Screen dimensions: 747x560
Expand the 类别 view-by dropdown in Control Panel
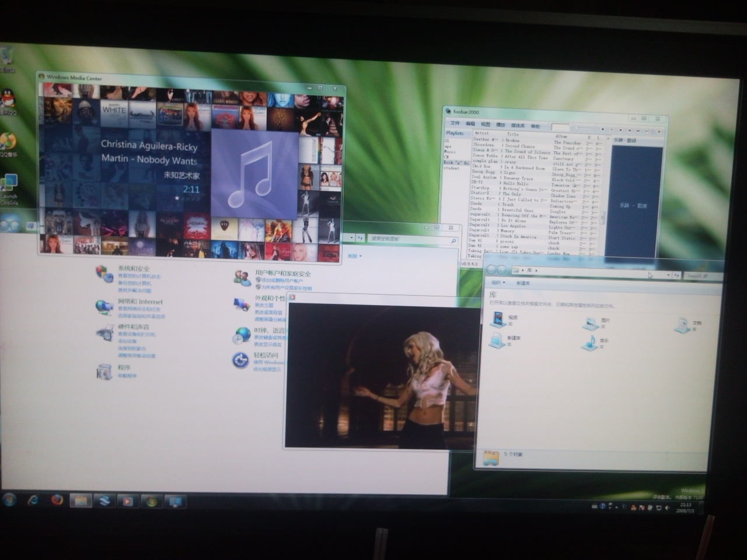point(355,256)
